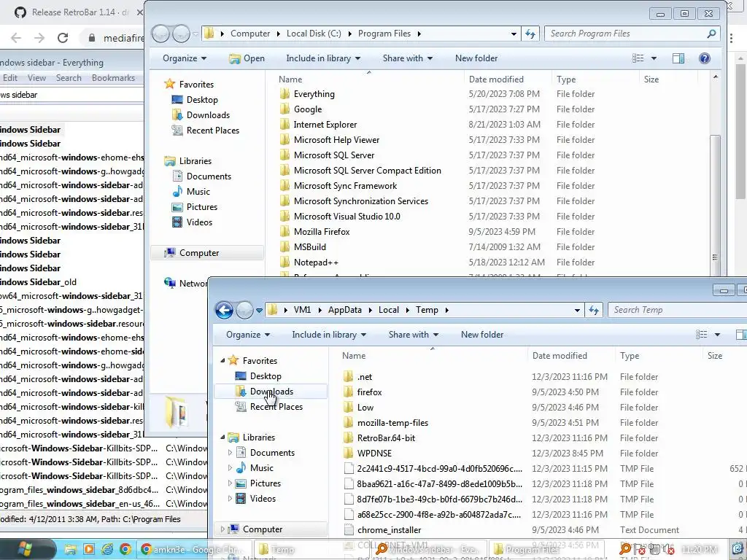This screenshot has width=747, height=560.
Task: Click change view icon in Temp toolbar
Action: pos(701,334)
